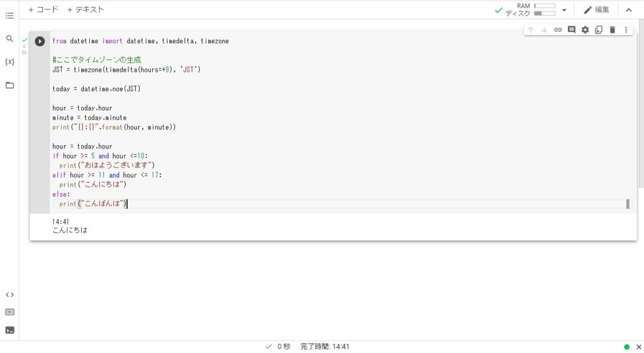Open the code snippets panel icon
644x353 pixels.
(x=9, y=294)
